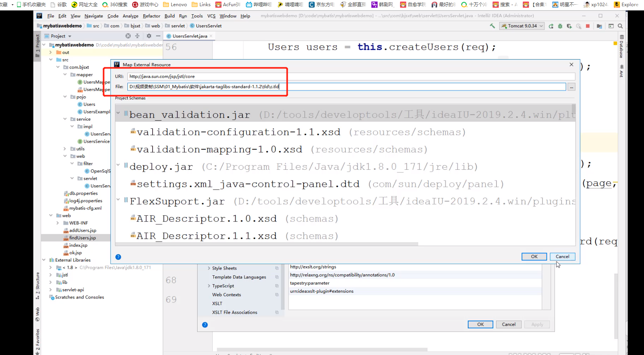This screenshot has width=644, height=355.
Task: Expand the TypeScript settings node
Action: coord(209,286)
